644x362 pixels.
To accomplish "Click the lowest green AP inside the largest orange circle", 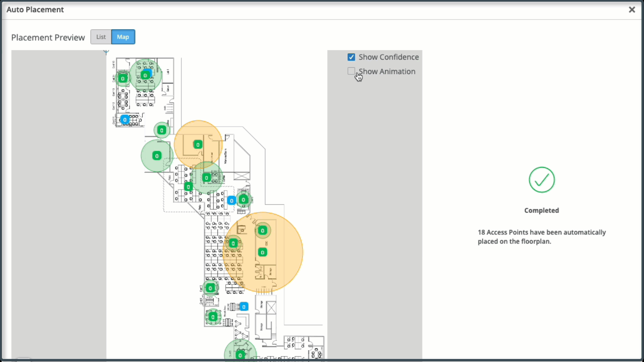I will tap(263, 252).
